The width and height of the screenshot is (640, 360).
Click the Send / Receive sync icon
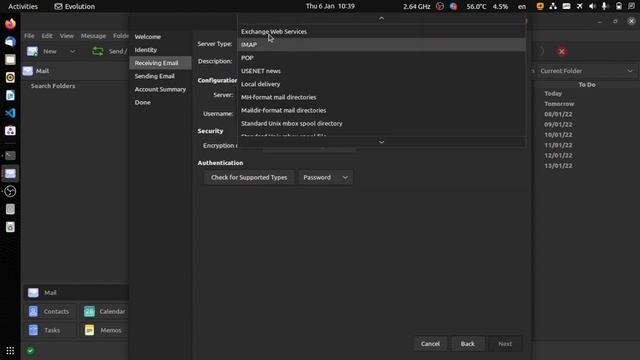click(98, 51)
